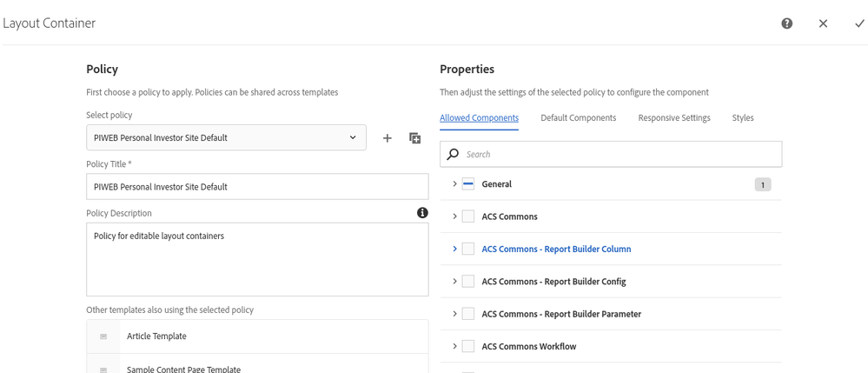Open the Responsive Settings tab
868x373 pixels.
[673, 118]
